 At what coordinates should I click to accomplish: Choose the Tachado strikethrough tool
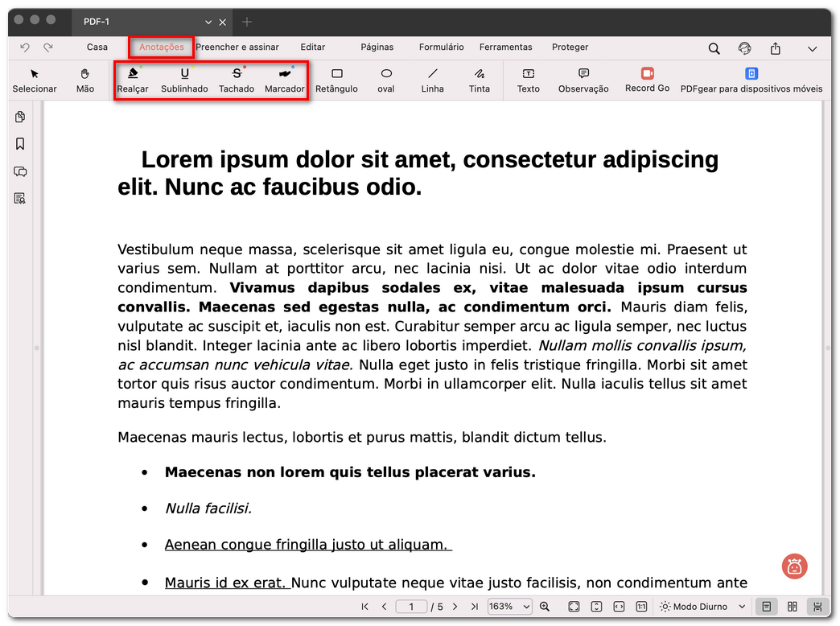click(237, 80)
